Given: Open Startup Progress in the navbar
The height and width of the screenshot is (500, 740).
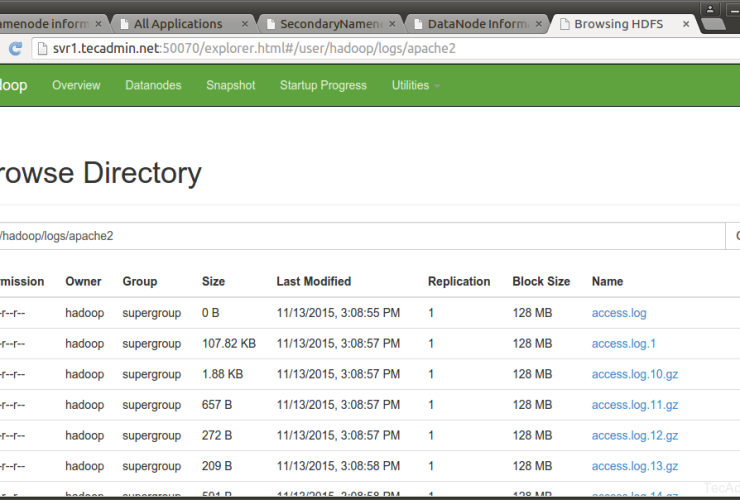Looking at the screenshot, I should [323, 85].
